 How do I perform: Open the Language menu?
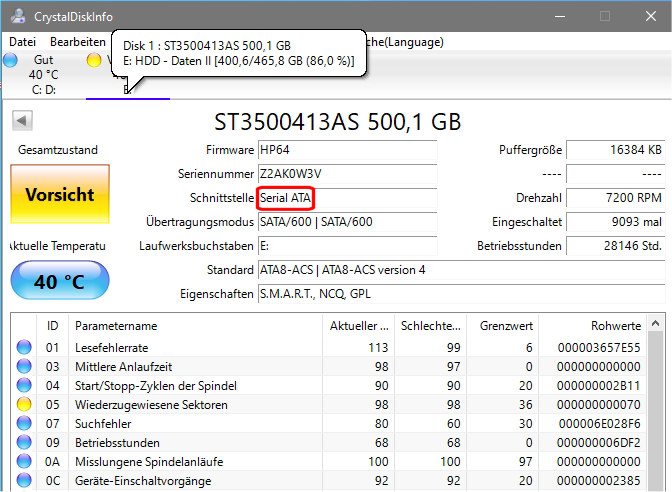click(x=405, y=42)
